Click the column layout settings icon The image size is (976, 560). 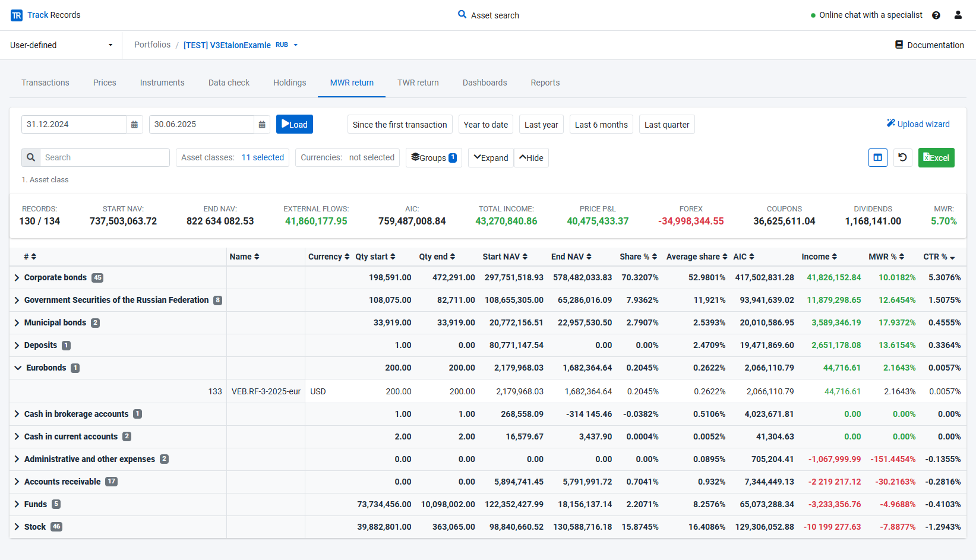tap(877, 157)
